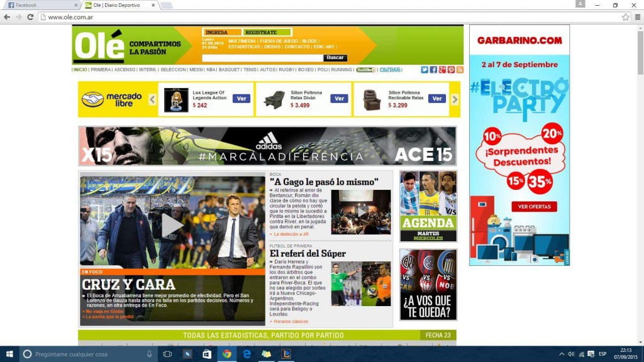The width and height of the screenshot is (644, 362).
Task: Open the RUGBY section
Action: pos(287,70)
